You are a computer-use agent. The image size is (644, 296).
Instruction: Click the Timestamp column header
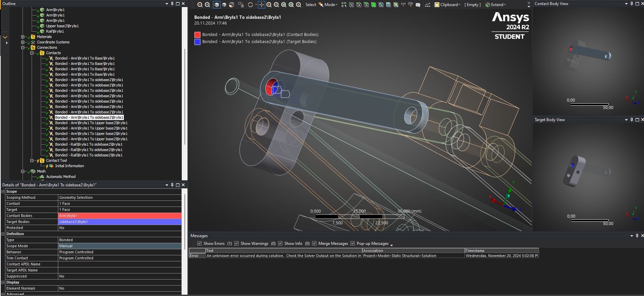pos(502,251)
